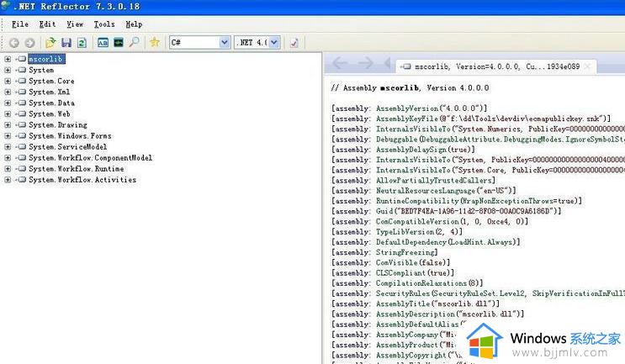625x364 pixels.
Task: Click the Options checklist icon in toolbar
Action: pos(294,42)
